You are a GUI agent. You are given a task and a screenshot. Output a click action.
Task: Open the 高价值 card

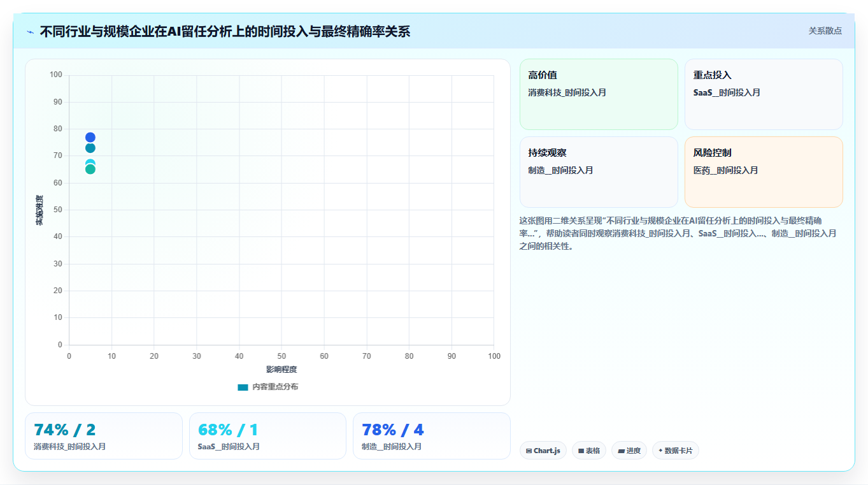tap(599, 94)
